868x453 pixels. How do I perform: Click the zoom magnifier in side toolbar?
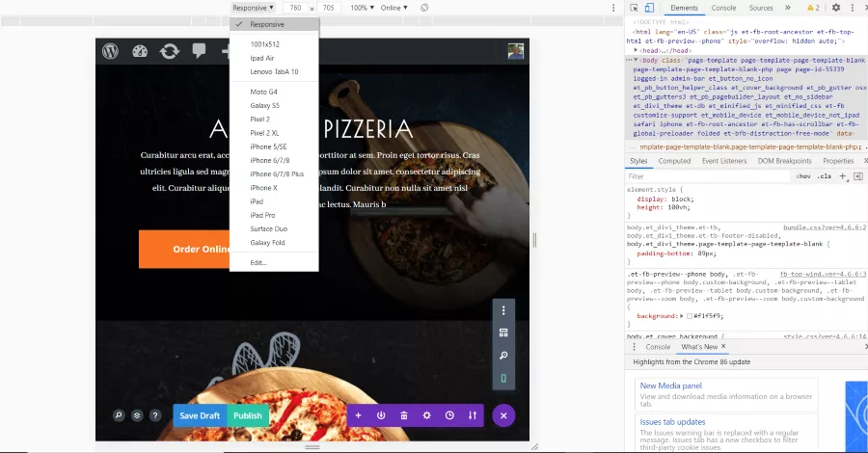(503, 356)
